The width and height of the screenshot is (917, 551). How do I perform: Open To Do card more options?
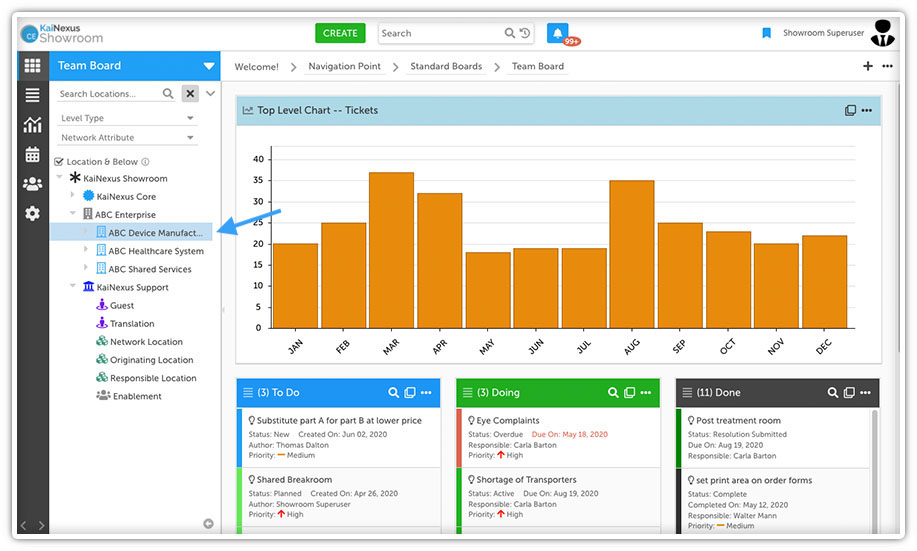(x=426, y=392)
